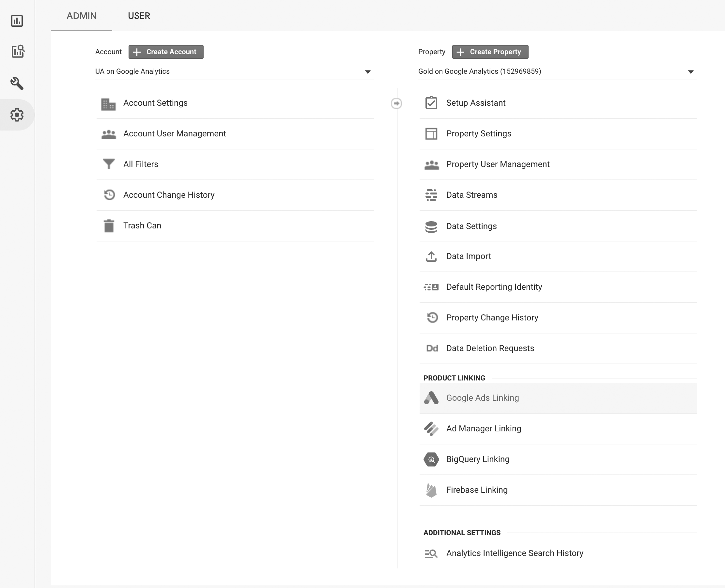725x588 pixels.
Task: Click the Create Property button
Action: [490, 52]
